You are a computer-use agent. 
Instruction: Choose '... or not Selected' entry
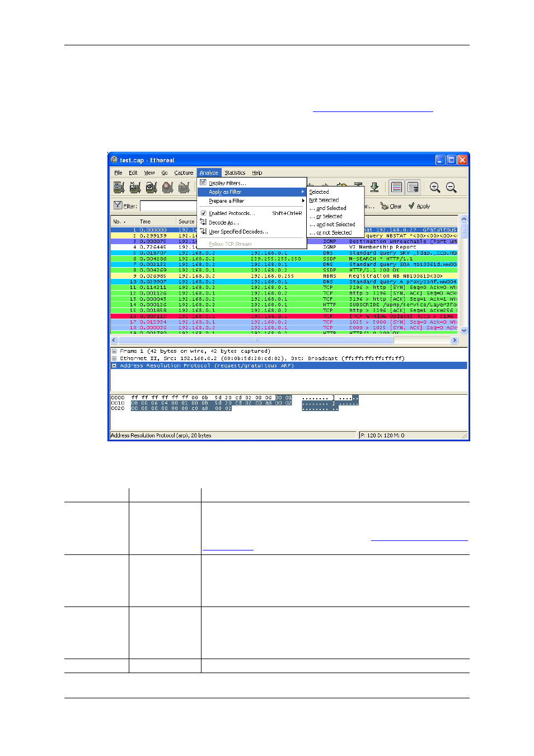[336, 232]
